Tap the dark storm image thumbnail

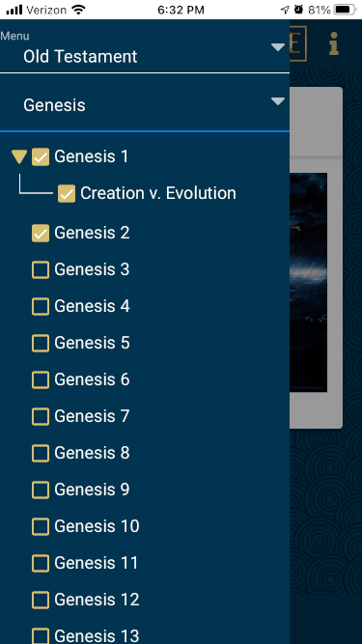(308, 282)
